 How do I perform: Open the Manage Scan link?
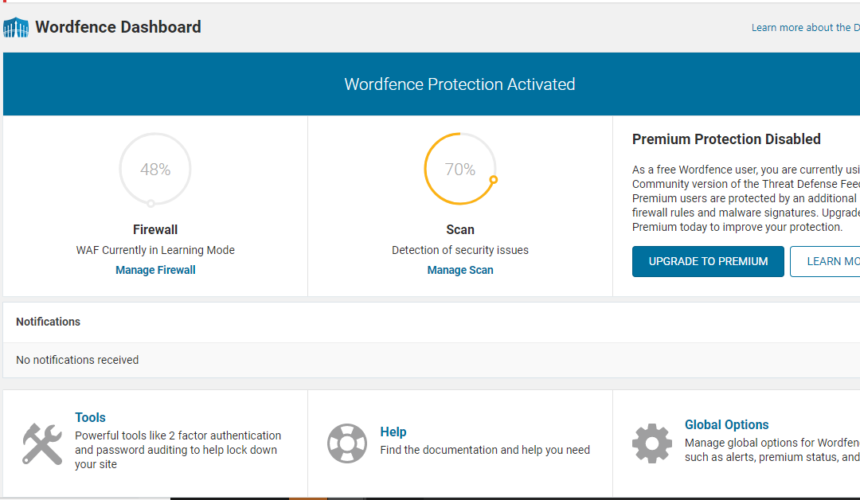(x=460, y=270)
